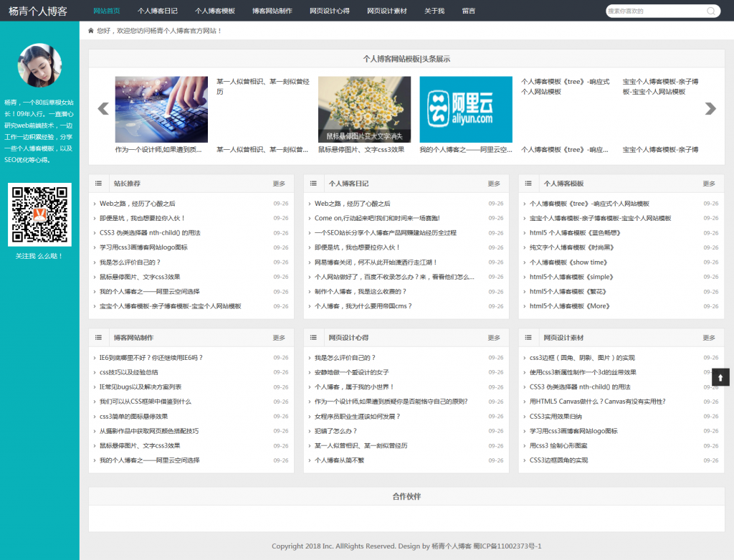Click the back-to-top arrow button
Viewport: 734px width, 560px height.
coord(720,377)
